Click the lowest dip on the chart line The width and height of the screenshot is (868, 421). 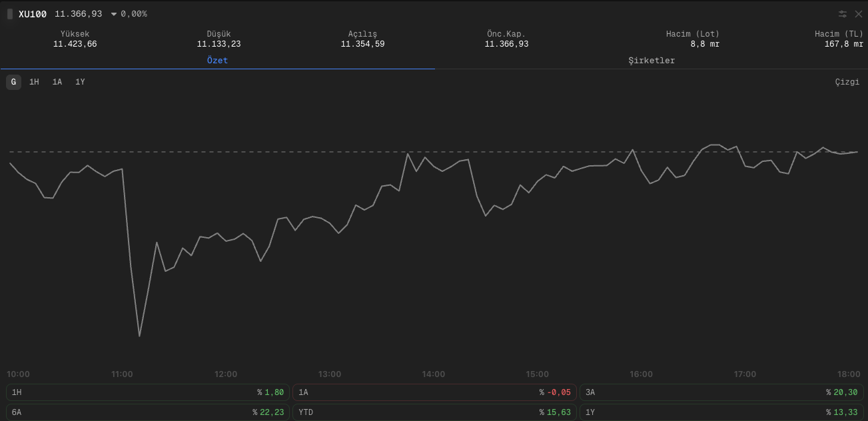tap(139, 336)
